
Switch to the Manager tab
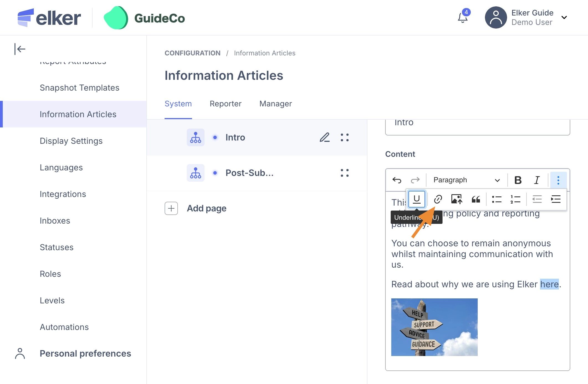click(275, 104)
